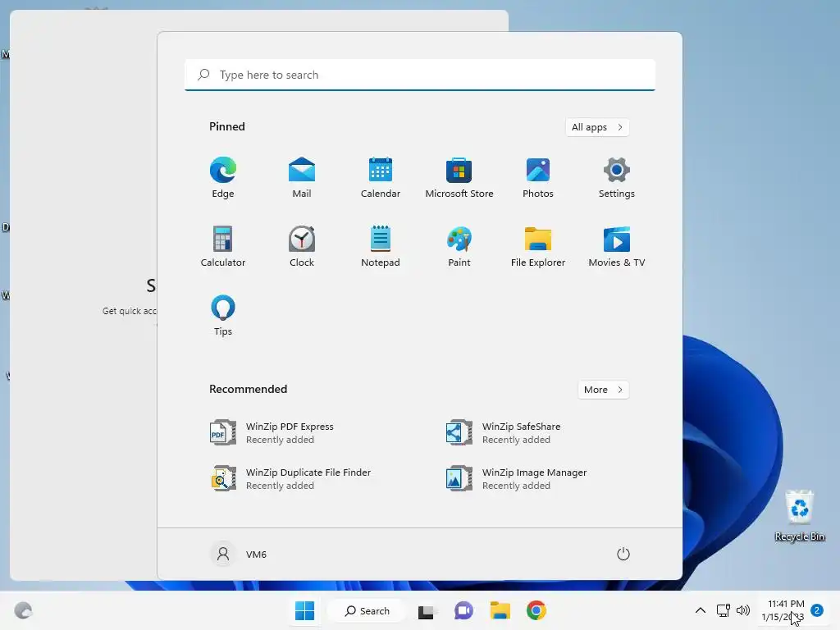
Task: Open network status in system tray
Action: click(x=724, y=610)
